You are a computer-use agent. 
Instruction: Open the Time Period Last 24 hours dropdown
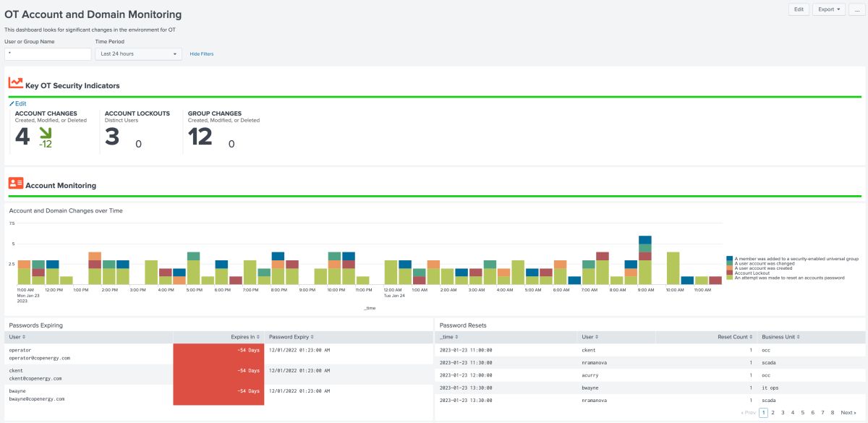139,54
